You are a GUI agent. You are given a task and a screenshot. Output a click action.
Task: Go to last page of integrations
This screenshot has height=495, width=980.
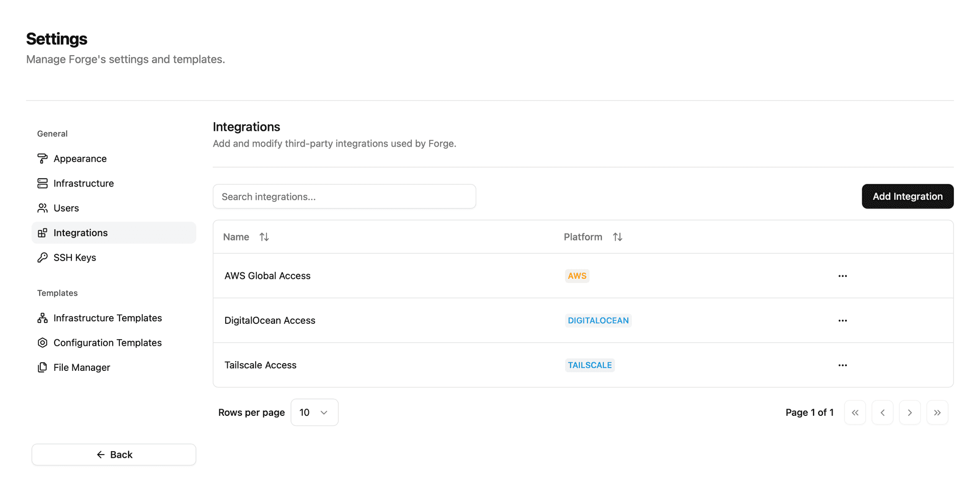tap(937, 413)
